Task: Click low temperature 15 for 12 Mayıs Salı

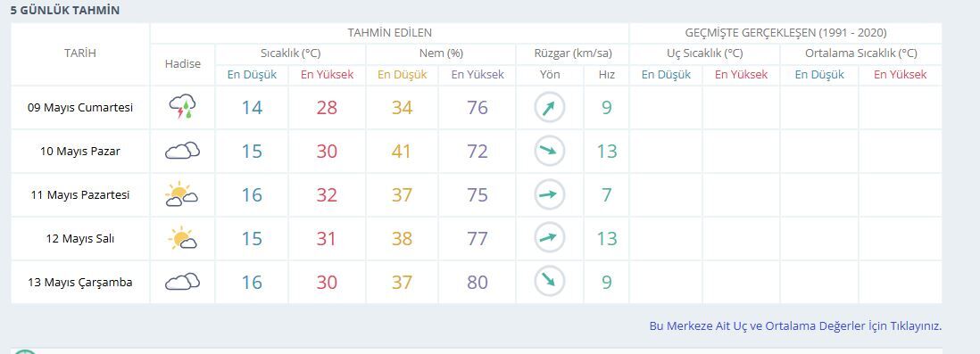Action: tap(252, 238)
